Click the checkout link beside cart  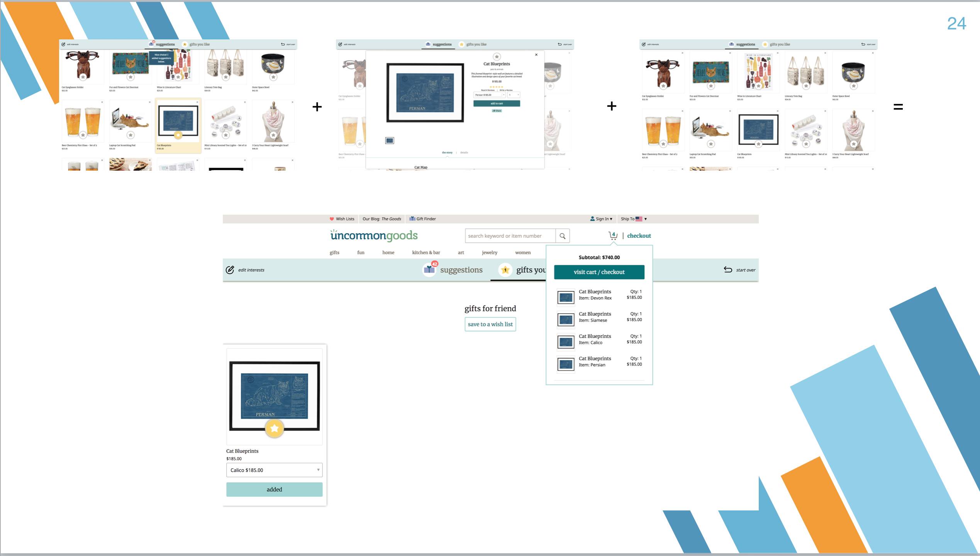coord(639,236)
